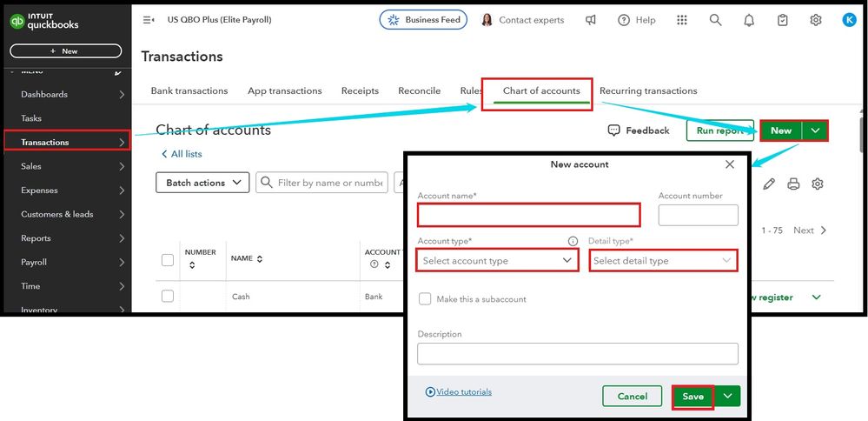Click Save in the New account dialog
868x421 pixels.
point(693,397)
